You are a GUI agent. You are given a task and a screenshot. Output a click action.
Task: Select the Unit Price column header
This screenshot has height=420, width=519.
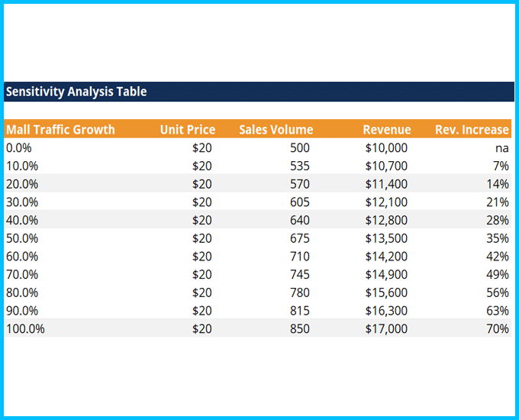pyautogui.click(x=187, y=129)
